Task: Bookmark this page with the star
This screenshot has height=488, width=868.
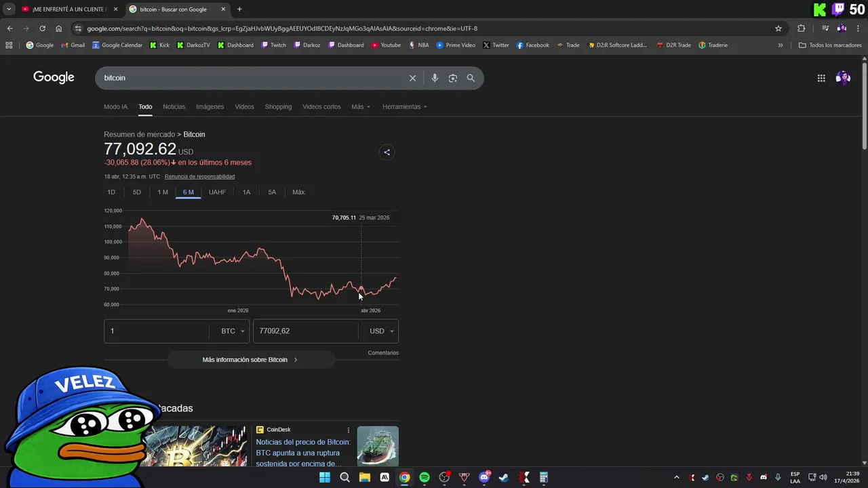Action: (778, 28)
